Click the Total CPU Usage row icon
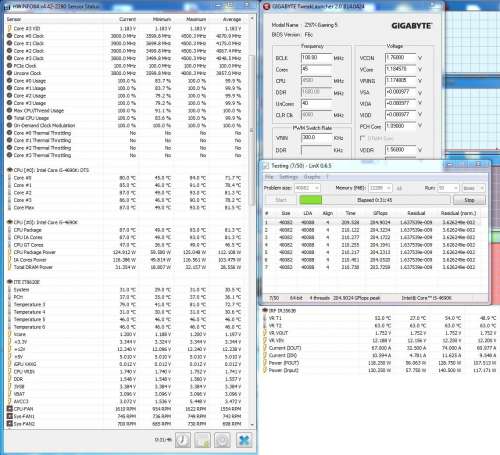Viewport: 500px width, 455px height. (10, 118)
